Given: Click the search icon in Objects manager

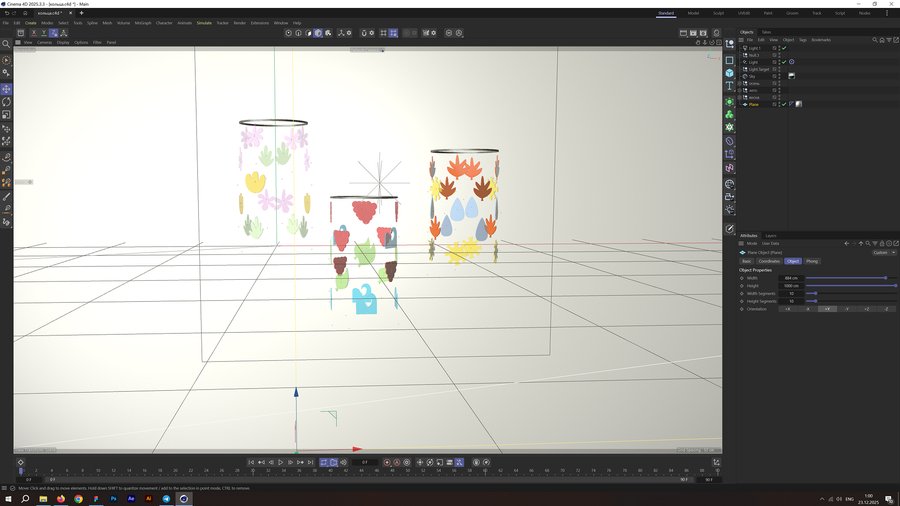Looking at the screenshot, I should pyautogui.click(x=875, y=40).
